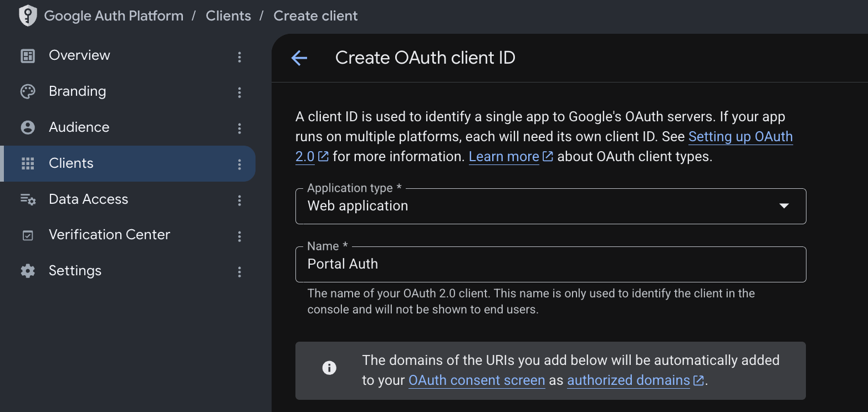The height and width of the screenshot is (412, 868).
Task: Click the info circle icon in the notice
Action: tap(330, 368)
